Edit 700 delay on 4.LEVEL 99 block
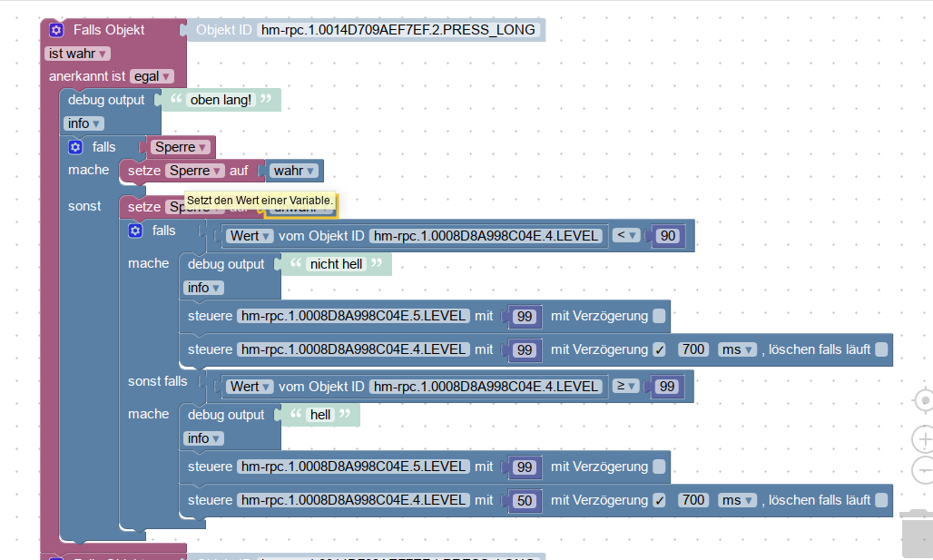 693,349
